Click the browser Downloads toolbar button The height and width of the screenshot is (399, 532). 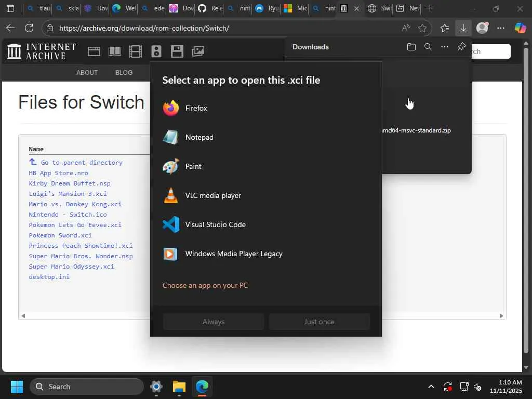[463, 28]
